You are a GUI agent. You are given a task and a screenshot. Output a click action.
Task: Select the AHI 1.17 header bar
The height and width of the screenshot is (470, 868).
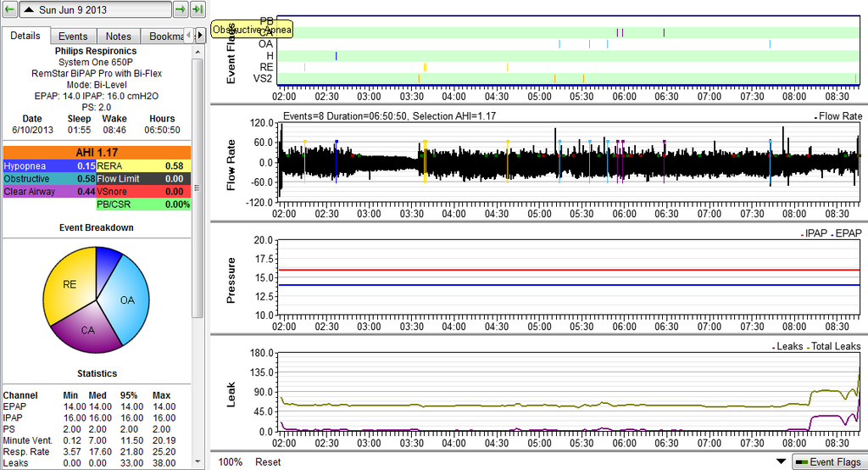point(97,153)
